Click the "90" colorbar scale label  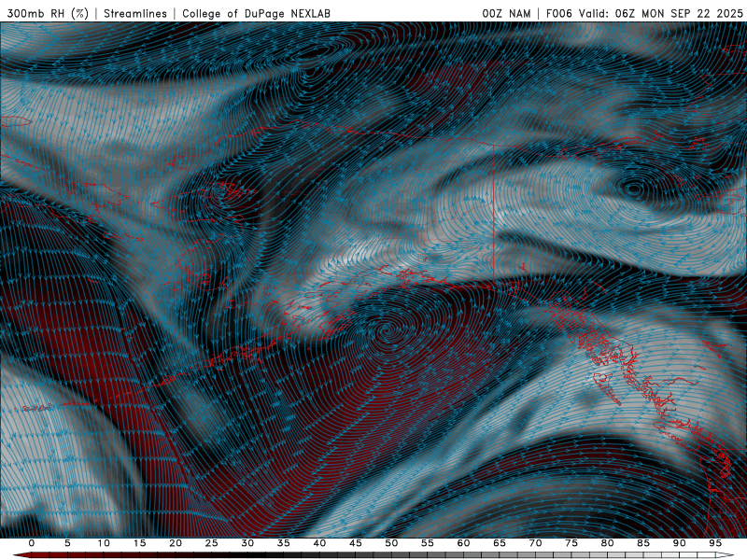point(679,543)
